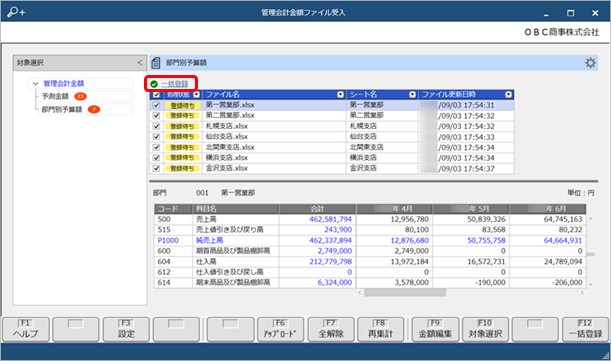Click the F10 対象選択 function button
611x361 pixels.
485,329
